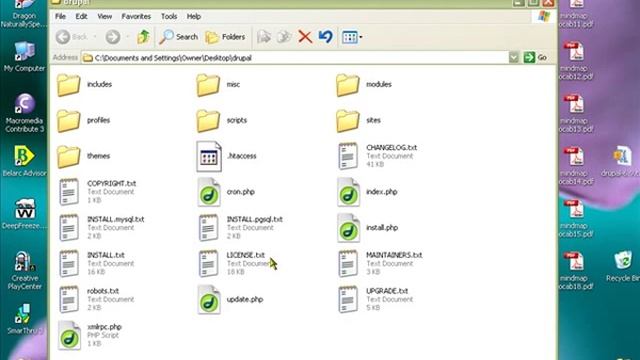Open the Back button history dropdown arrow
The image size is (640, 360).
coord(95,37)
